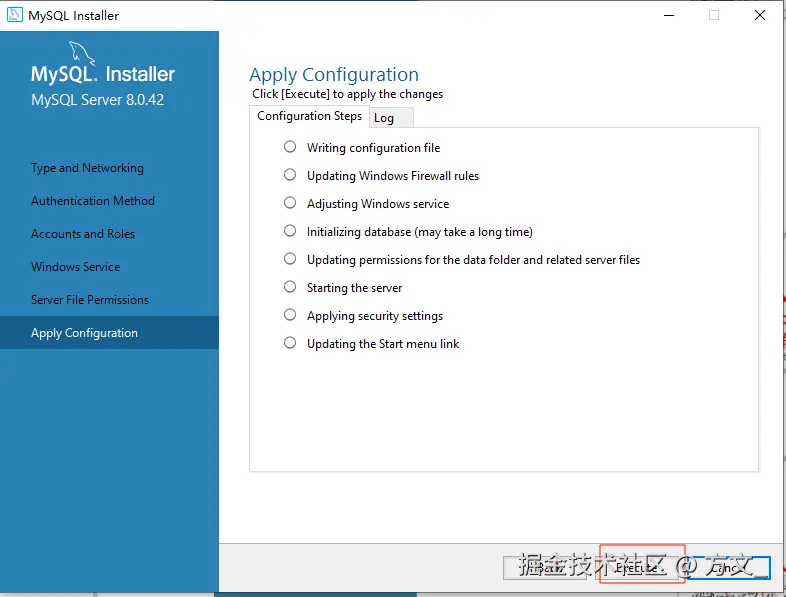786x597 pixels.
Task: Click 'Applying security settings' text
Action: click(375, 316)
